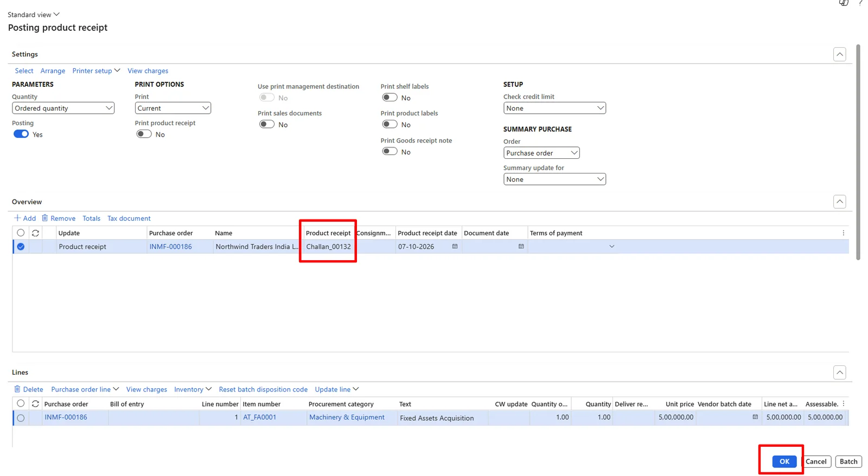Open purchase order INMF-000186 link in Overview
Viewport: 868px width, 476px height.
[x=170, y=247]
